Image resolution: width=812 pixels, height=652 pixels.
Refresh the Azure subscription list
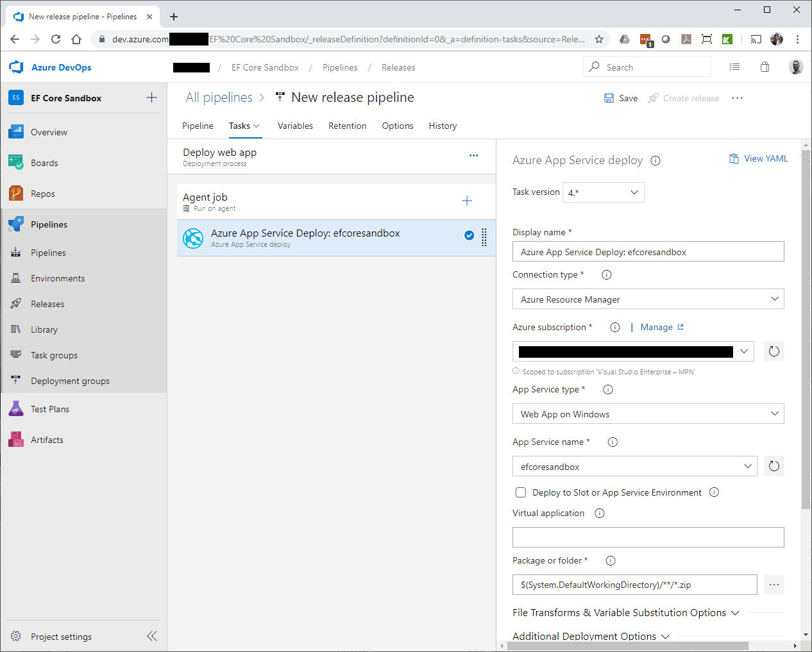tap(774, 351)
